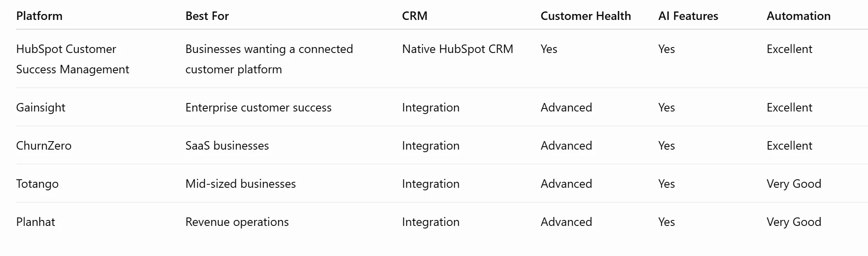Click the Mid-sized businesses cell

[240, 184]
